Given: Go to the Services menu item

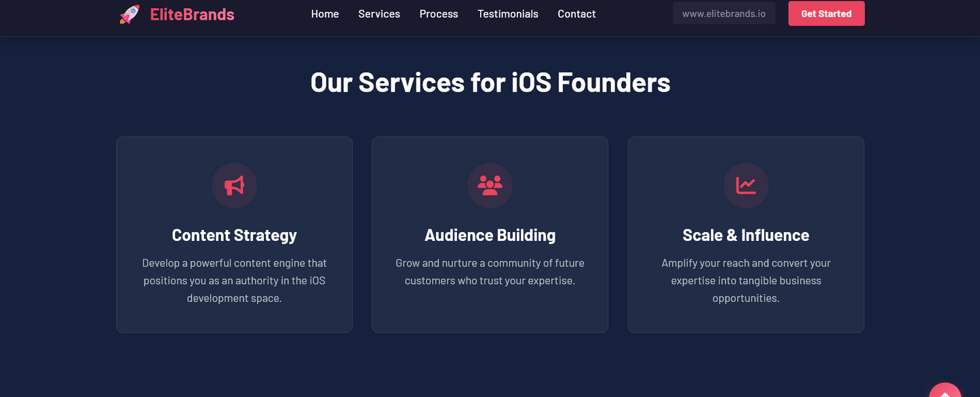Looking at the screenshot, I should point(378,14).
